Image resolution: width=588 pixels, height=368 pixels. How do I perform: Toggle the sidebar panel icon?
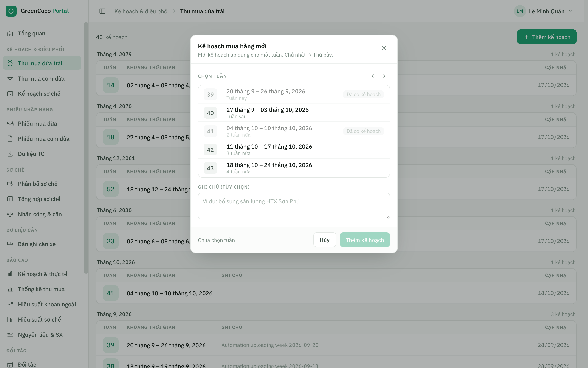point(102,11)
